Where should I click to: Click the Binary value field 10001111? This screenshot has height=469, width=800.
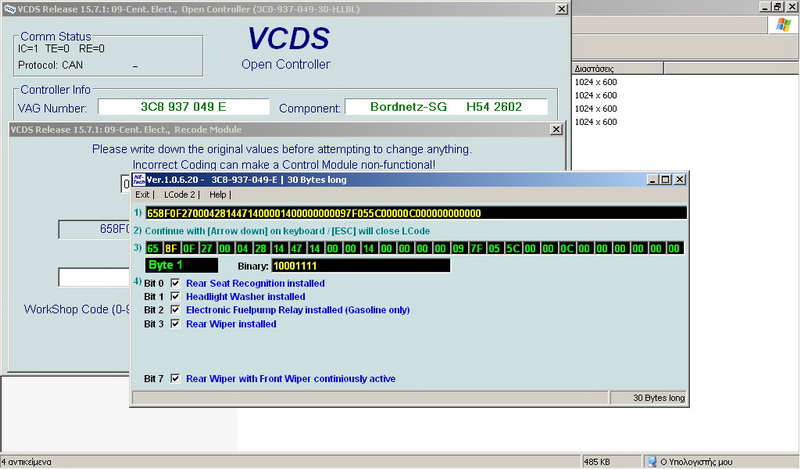pyautogui.click(x=361, y=265)
